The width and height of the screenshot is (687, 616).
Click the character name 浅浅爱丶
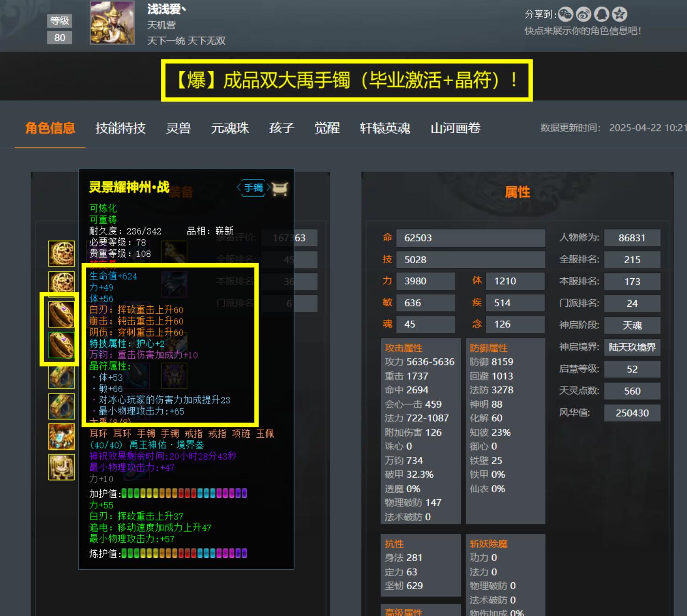coord(167,9)
